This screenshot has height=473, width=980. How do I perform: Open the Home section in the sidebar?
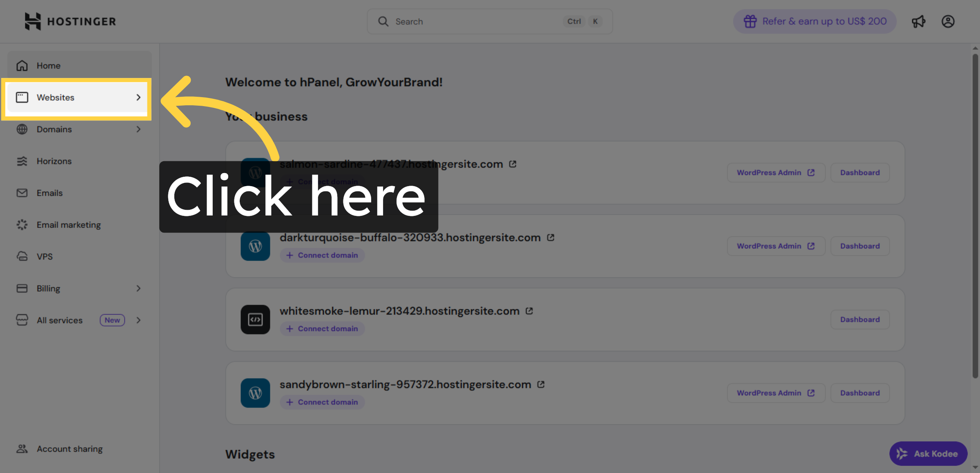pyautogui.click(x=48, y=65)
